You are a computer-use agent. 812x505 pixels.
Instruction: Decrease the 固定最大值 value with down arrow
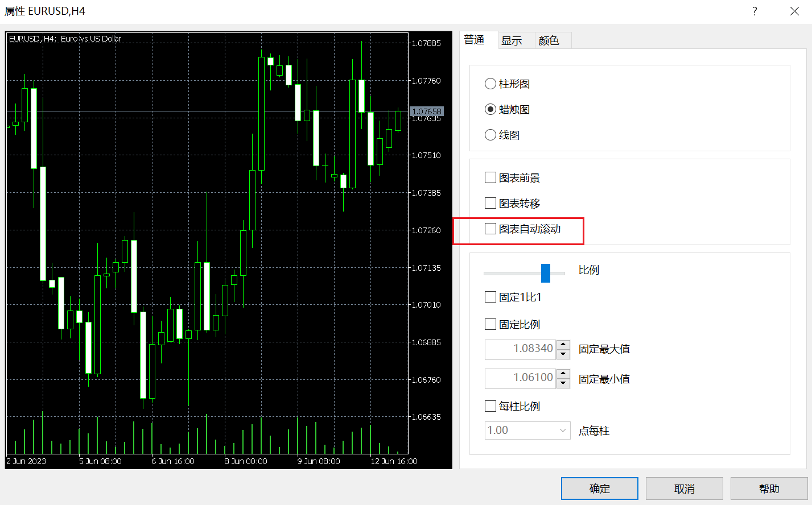click(x=563, y=354)
